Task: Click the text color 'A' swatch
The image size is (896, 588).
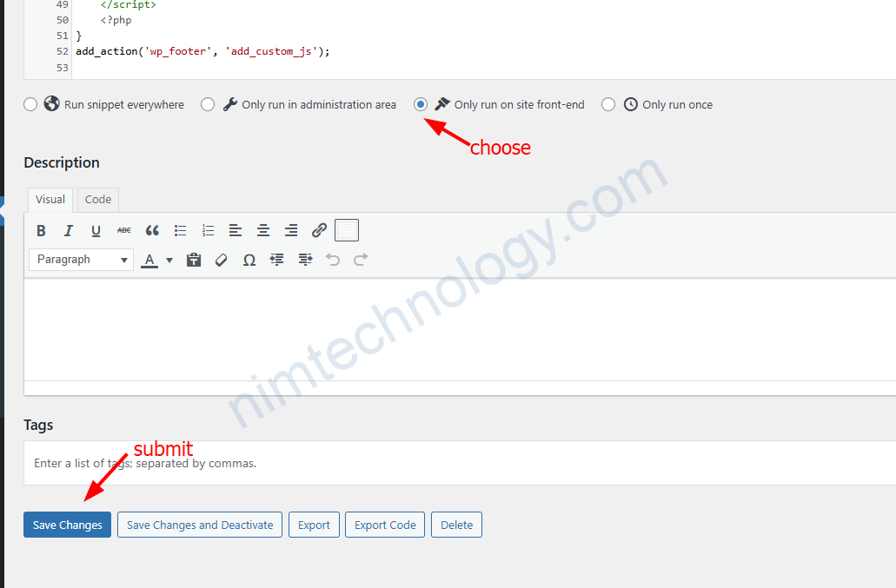Action: (x=149, y=260)
